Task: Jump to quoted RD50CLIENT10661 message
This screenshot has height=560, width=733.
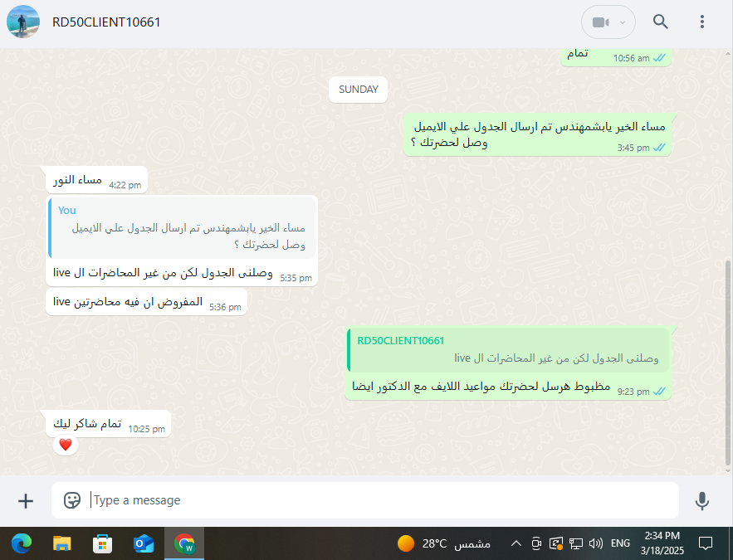Action: pos(508,350)
